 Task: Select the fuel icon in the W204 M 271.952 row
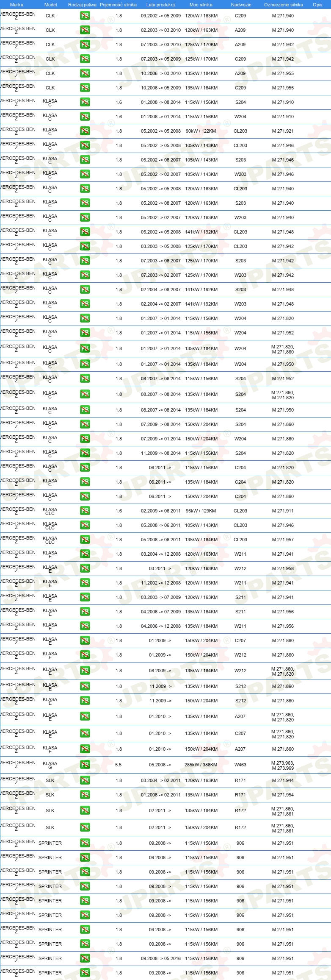click(85, 333)
